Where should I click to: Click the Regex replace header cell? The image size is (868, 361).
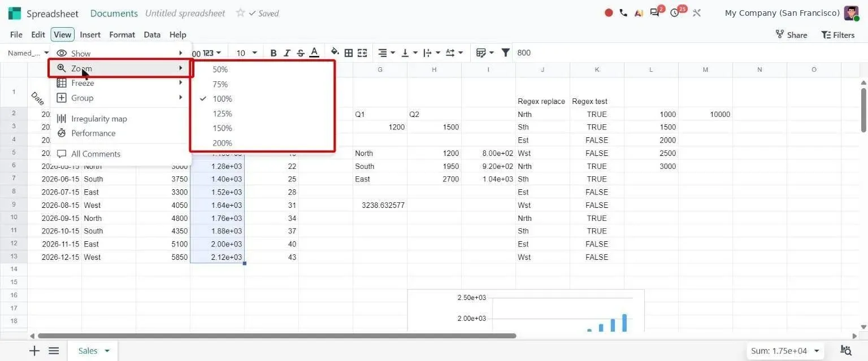(542, 92)
